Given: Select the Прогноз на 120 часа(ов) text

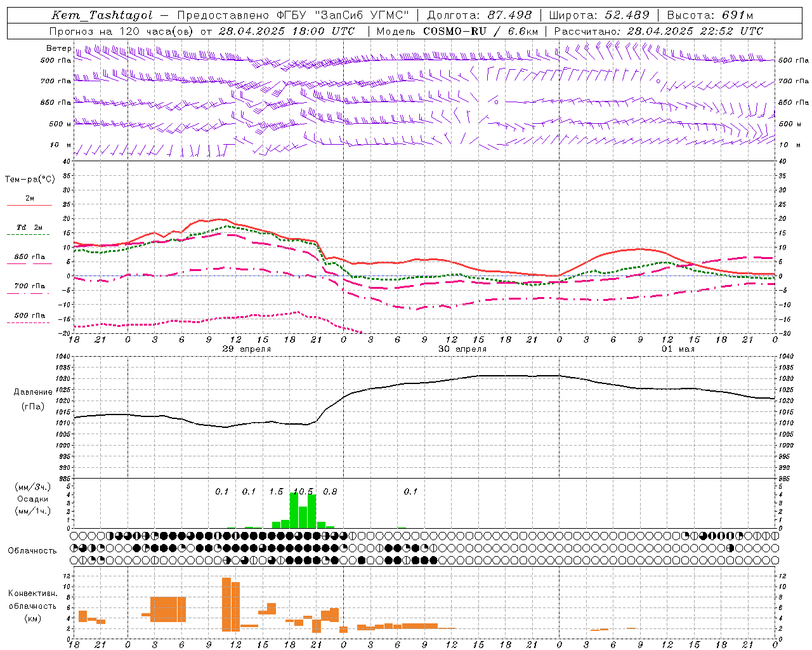Looking at the screenshot, I should tap(122, 30).
